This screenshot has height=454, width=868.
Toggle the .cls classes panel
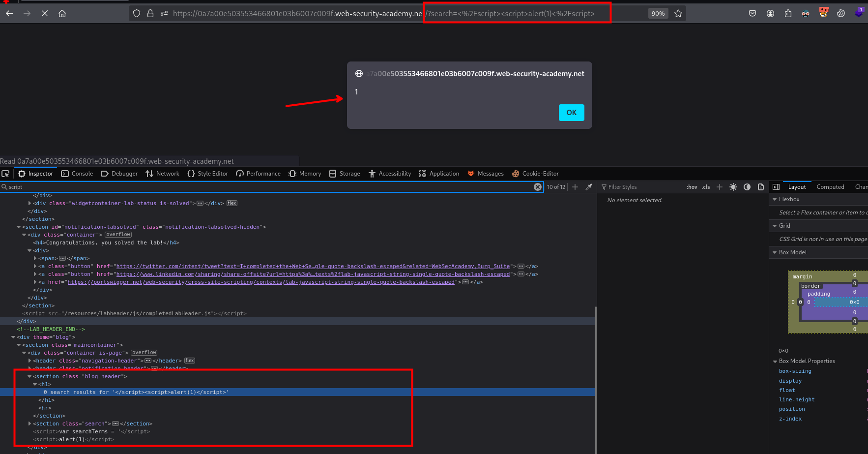[x=706, y=187]
